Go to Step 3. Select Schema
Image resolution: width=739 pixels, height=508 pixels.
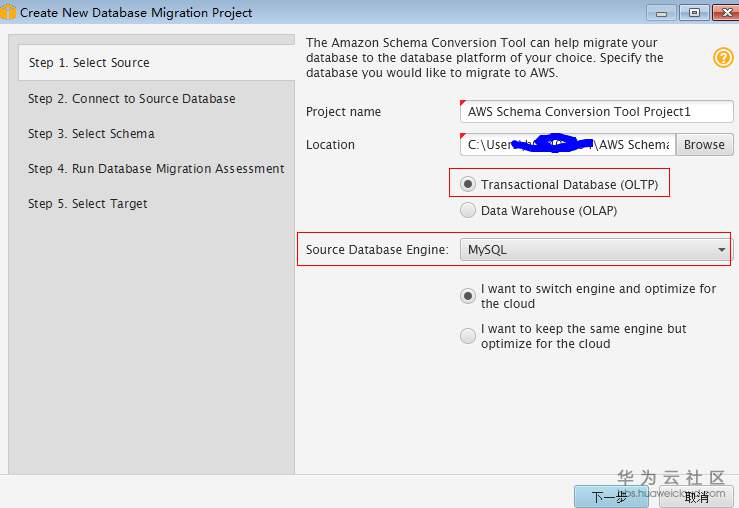(x=91, y=134)
